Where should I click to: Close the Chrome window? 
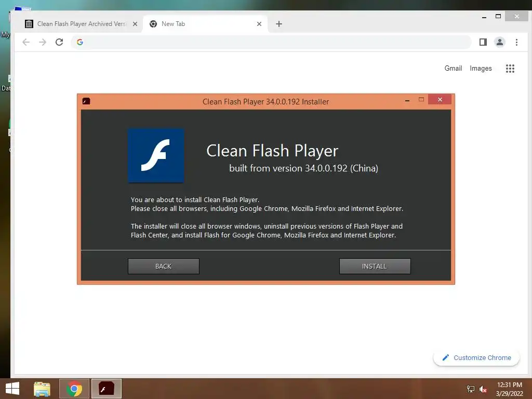[x=516, y=16]
